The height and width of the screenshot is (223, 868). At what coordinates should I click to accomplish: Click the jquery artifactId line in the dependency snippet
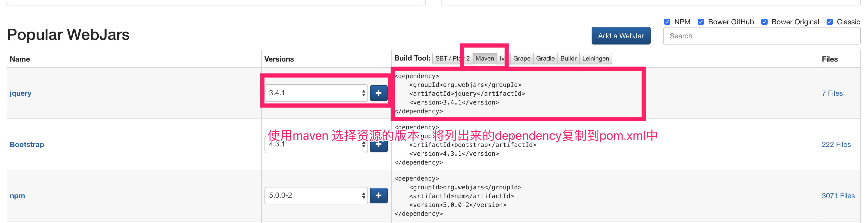pyautogui.click(x=467, y=94)
